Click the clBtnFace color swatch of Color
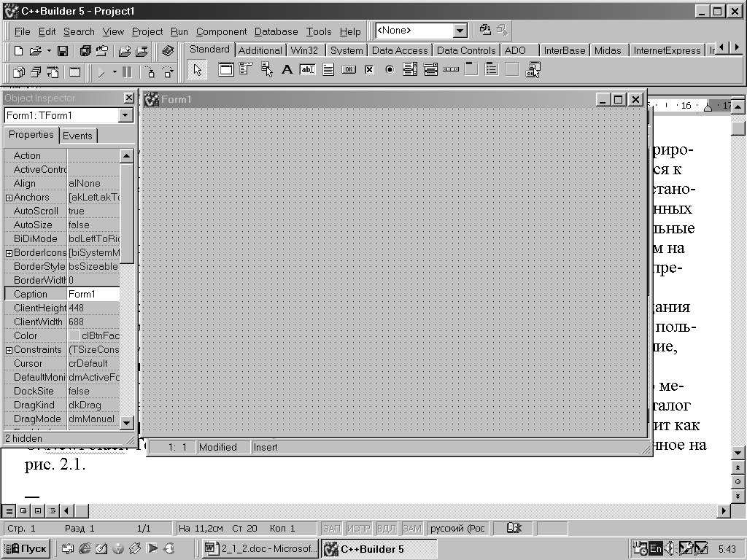The image size is (747, 560). pyautogui.click(x=74, y=335)
